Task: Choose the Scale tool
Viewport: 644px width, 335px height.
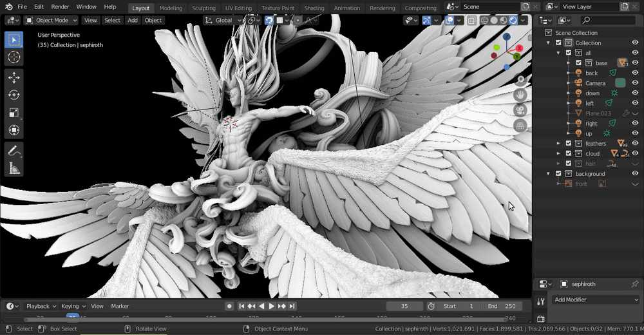Action: point(14,113)
